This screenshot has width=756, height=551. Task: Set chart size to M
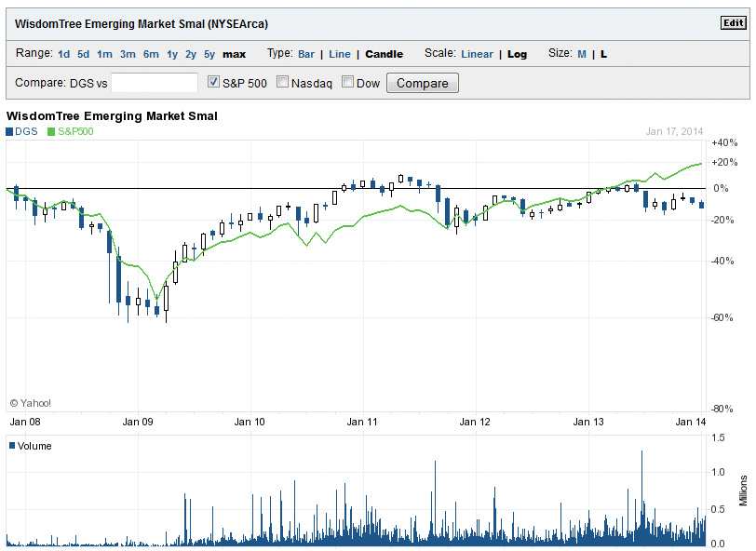point(582,54)
